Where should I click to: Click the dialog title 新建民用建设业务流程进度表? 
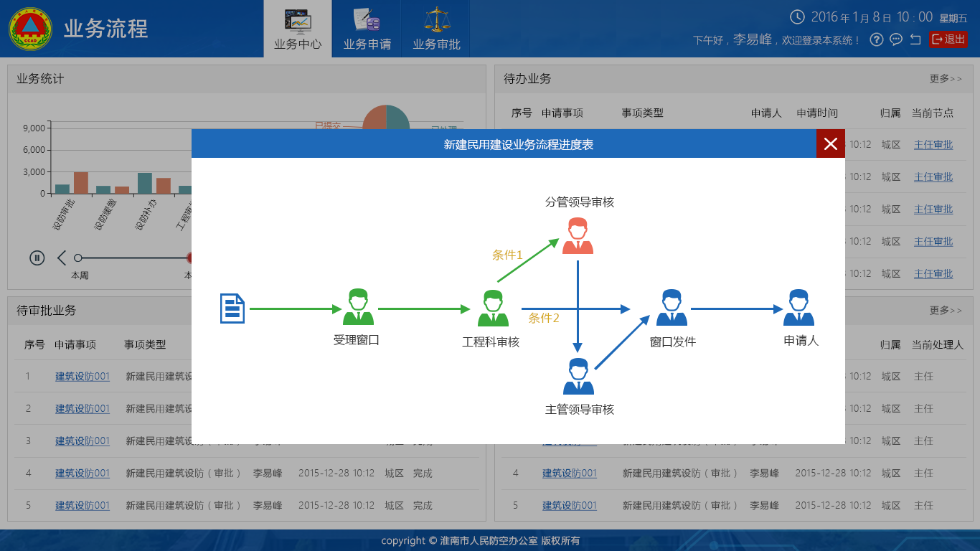click(519, 144)
